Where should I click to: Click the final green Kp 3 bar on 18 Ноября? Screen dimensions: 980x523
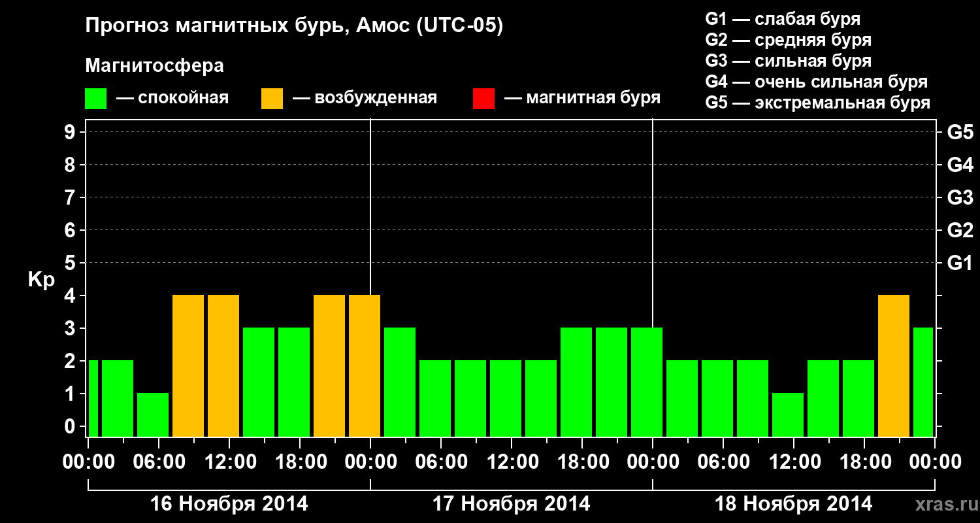pos(923,382)
